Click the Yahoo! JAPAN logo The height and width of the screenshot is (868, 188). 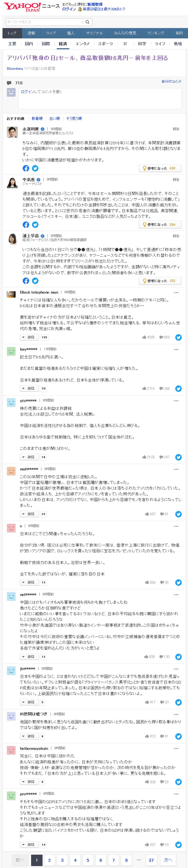tap(20, 6)
